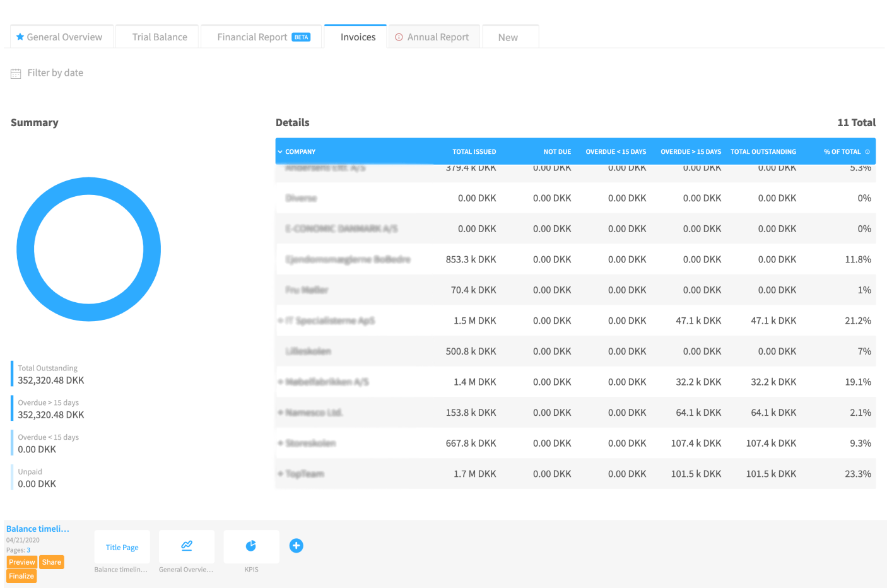The image size is (887, 588).
Task: Click the calendar icon beside Filter by date
Action: click(16, 73)
